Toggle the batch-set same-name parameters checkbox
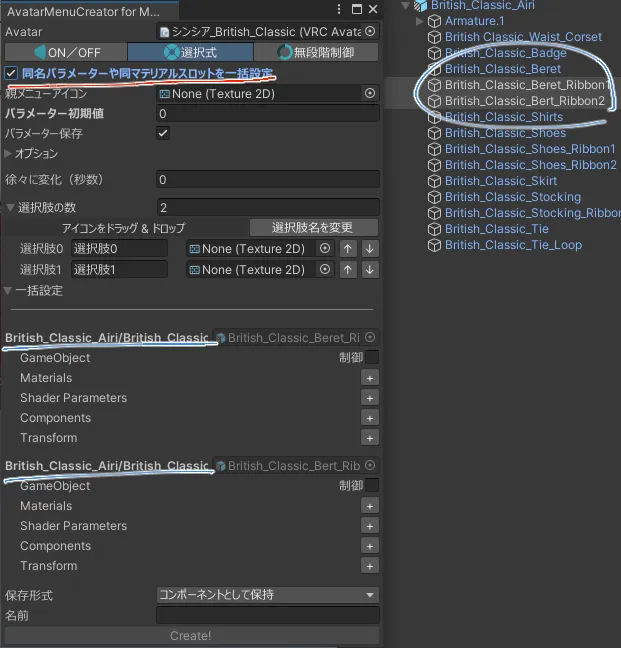The image size is (621, 648). point(11,73)
